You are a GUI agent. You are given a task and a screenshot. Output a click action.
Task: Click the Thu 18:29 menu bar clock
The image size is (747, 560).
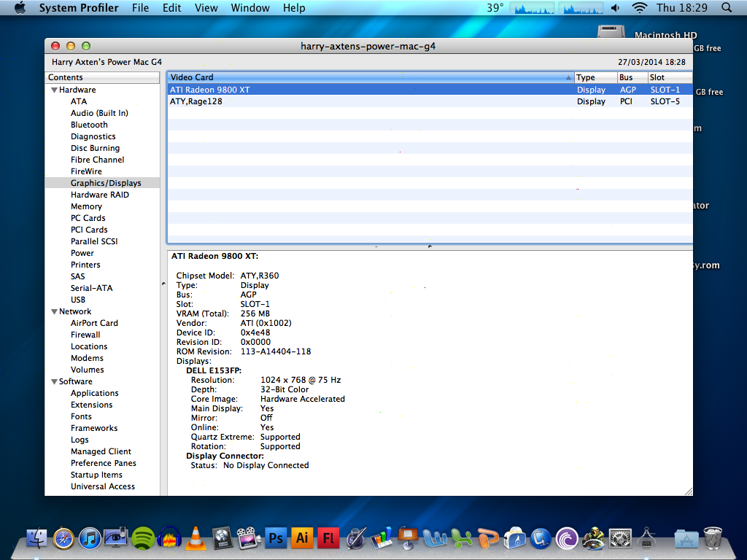[682, 7]
